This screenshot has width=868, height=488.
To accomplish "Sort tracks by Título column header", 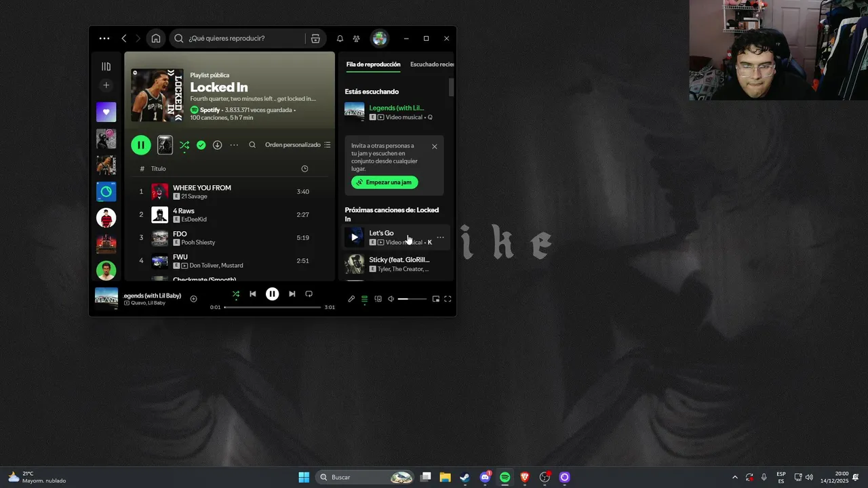I will click(158, 169).
